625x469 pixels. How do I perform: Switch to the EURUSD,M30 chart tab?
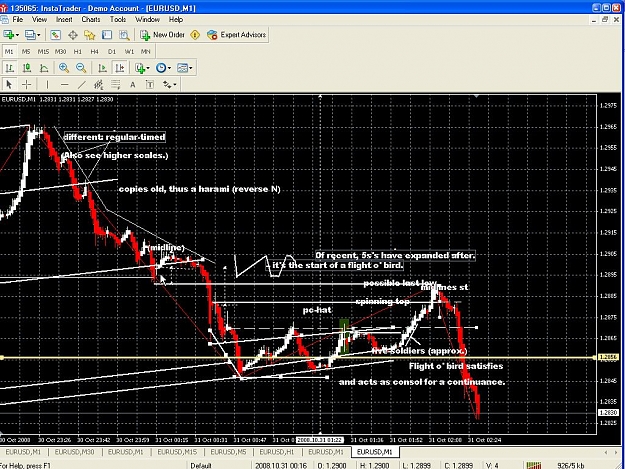coord(75,452)
